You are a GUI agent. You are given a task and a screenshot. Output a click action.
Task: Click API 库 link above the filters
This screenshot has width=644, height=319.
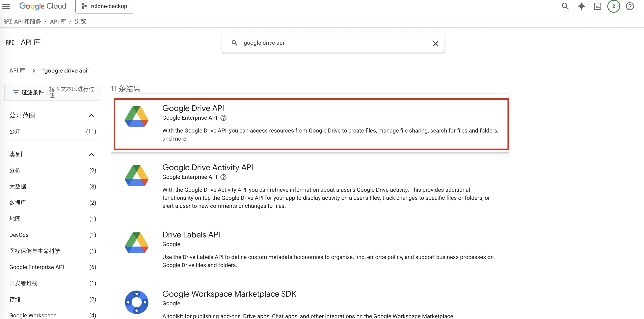[x=17, y=71]
